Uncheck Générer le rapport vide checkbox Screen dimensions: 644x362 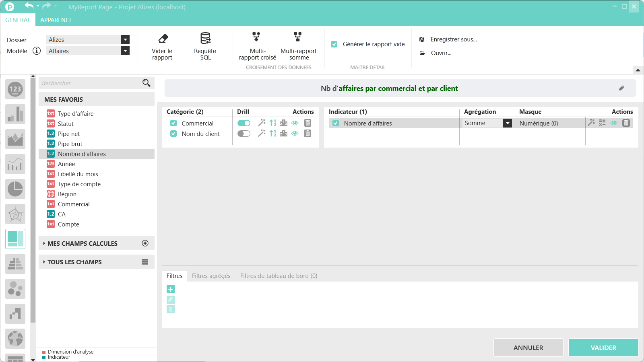pyautogui.click(x=334, y=44)
